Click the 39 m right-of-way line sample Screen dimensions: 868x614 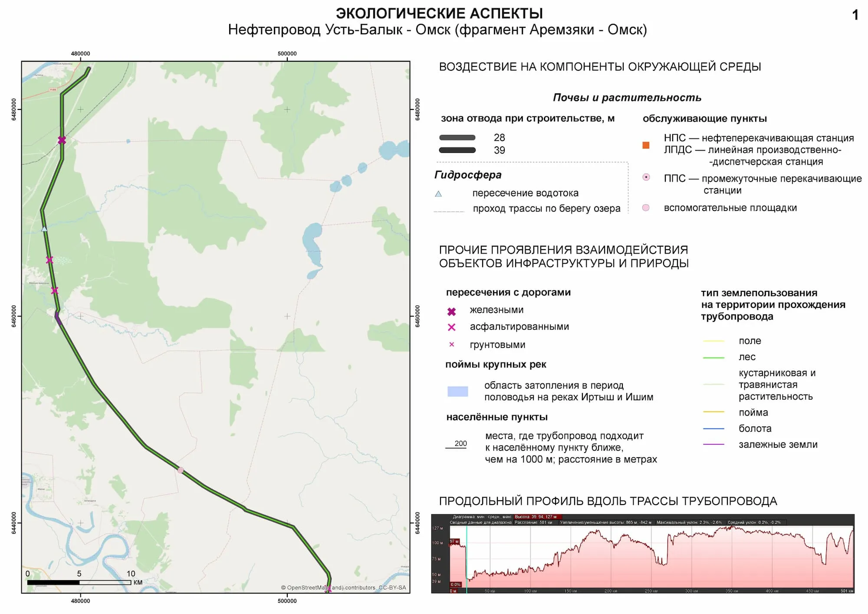point(457,150)
